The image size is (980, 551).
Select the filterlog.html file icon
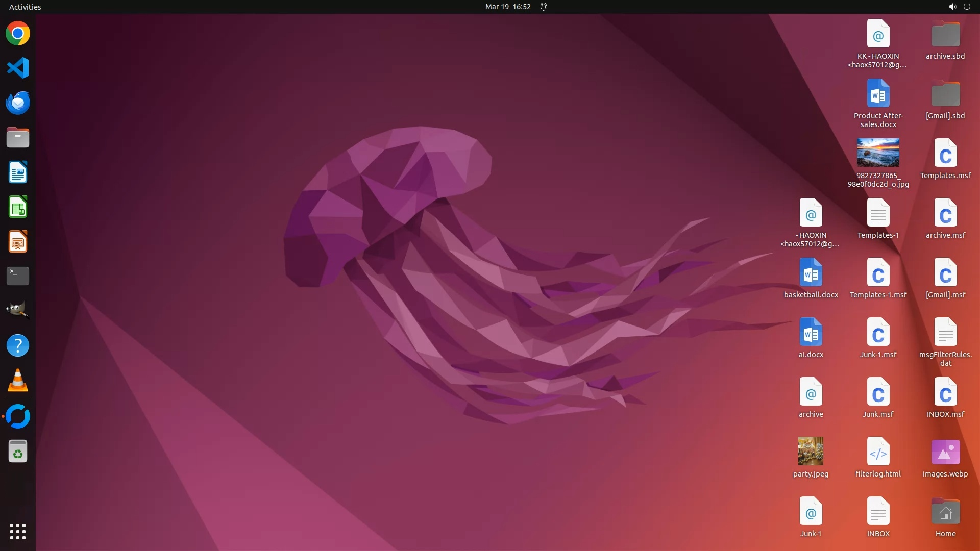click(x=878, y=452)
